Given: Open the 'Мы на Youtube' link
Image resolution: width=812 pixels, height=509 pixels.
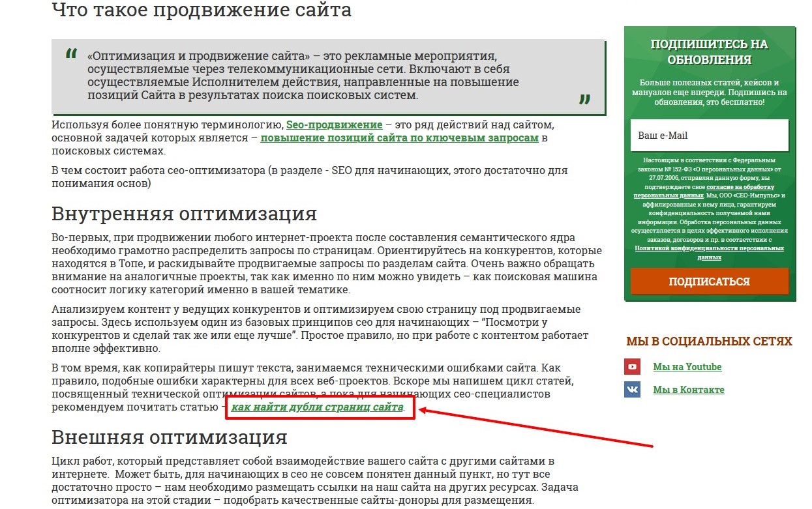Looking at the screenshot, I should 687,367.
